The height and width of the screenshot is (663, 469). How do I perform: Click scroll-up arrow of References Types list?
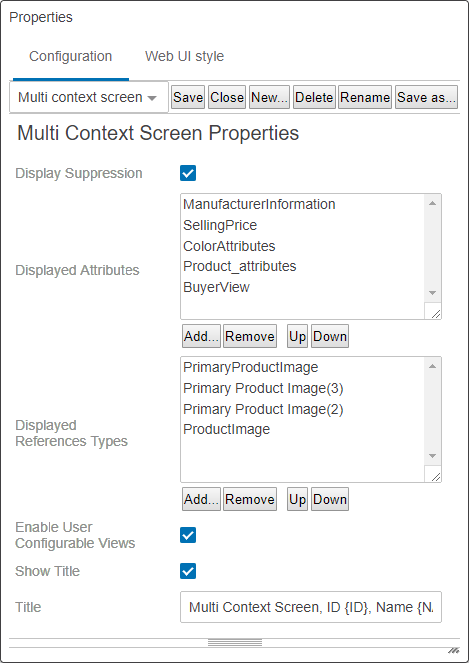click(x=432, y=366)
